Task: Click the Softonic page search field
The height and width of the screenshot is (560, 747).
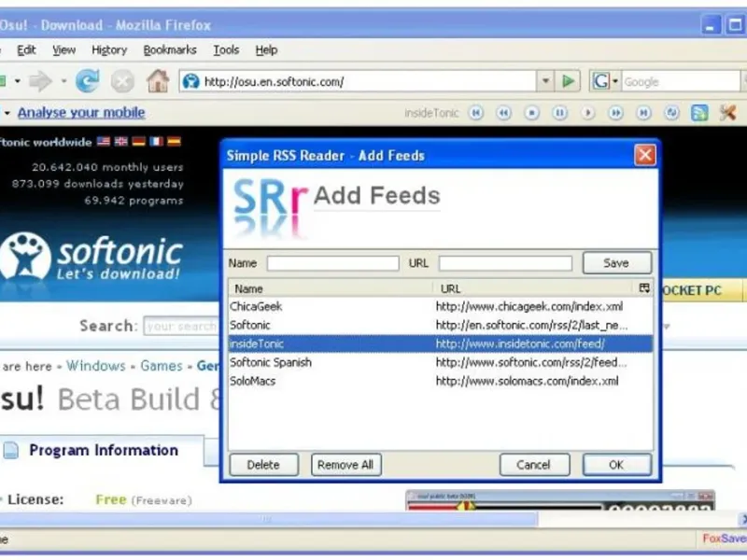Action: point(180,326)
